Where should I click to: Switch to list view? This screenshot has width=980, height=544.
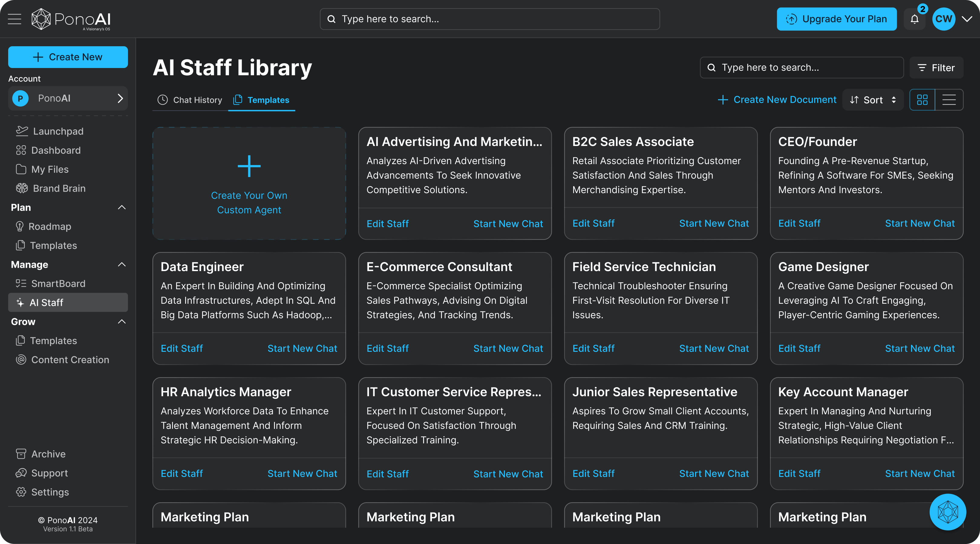[x=949, y=100]
